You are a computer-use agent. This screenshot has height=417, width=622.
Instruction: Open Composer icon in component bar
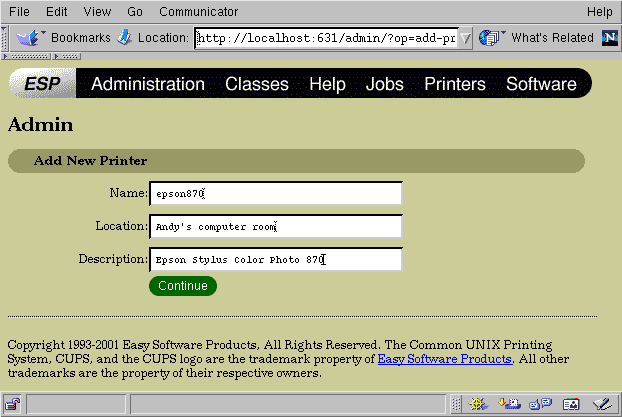point(601,405)
